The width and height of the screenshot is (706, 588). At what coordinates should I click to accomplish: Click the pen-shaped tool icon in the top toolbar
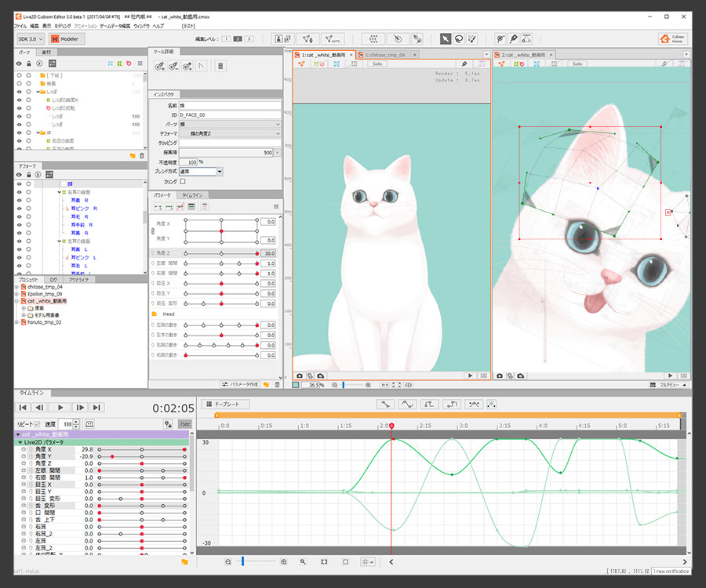[513, 39]
